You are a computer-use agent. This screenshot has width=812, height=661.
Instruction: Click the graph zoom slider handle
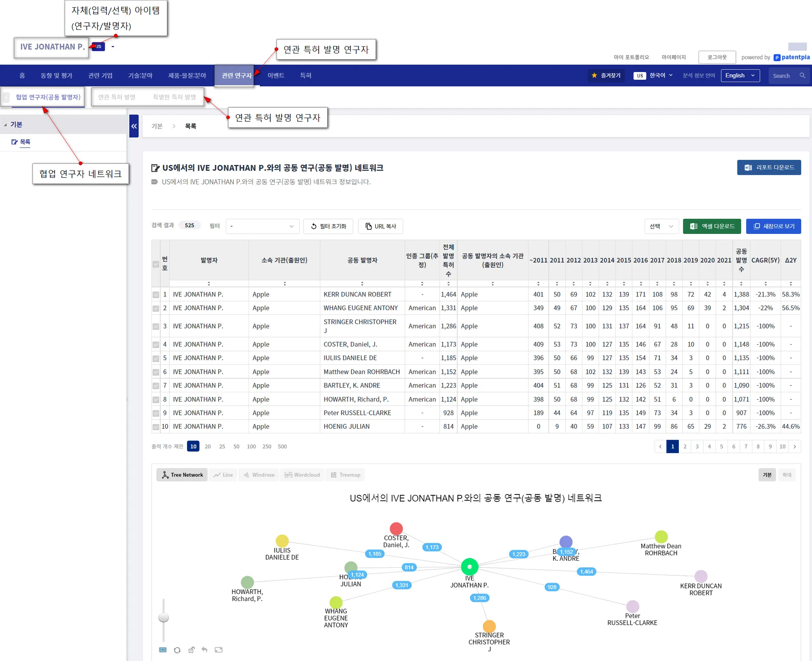click(163, 617)
